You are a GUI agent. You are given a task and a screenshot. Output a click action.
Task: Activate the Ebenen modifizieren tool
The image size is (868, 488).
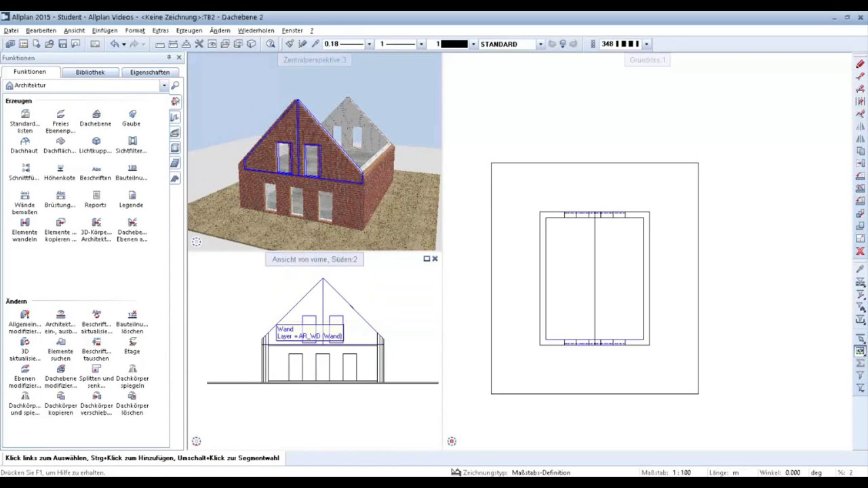click(24, 377)
